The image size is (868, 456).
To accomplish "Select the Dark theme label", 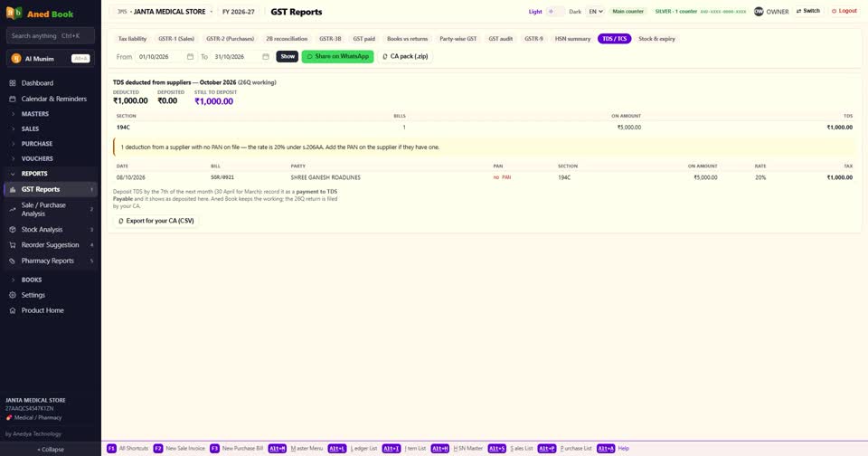I will tap(575, 11).
